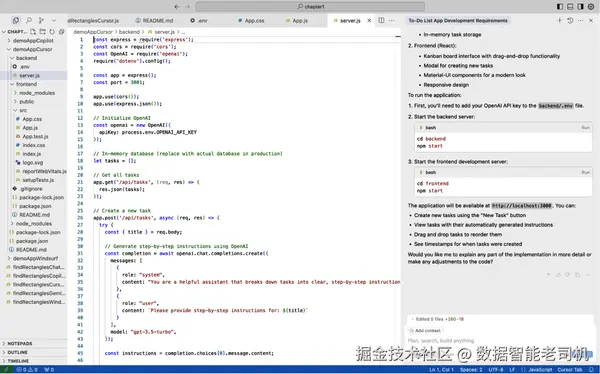Viewport: 600px width, 374px height.
Task: Click New Folder icon in explorer header
Action: [42, 31]
